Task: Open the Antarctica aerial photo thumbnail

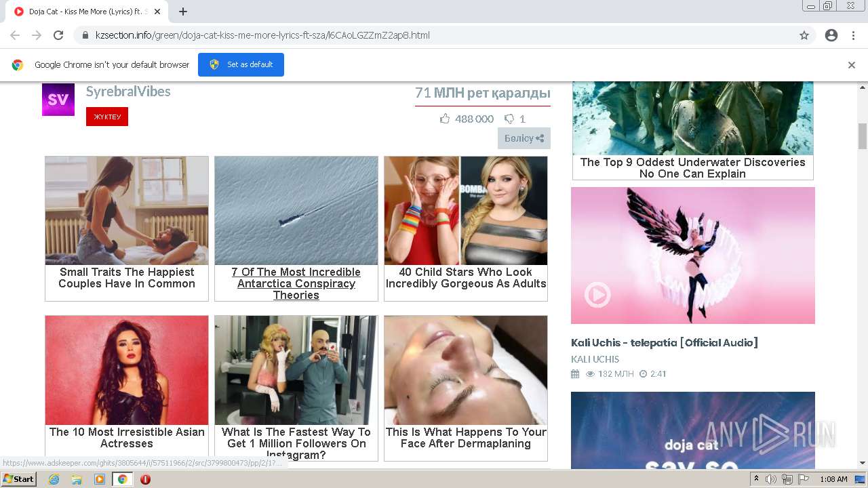Action: coord(296,211)
